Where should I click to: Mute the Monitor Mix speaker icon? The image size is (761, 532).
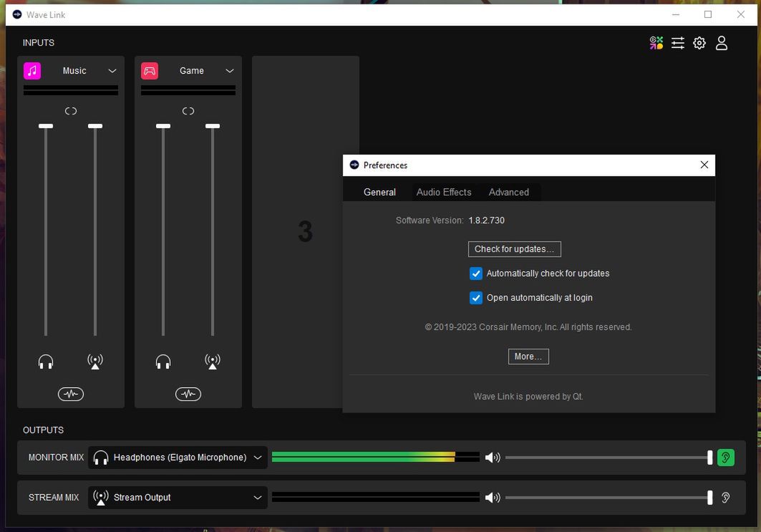coord(493,458)
